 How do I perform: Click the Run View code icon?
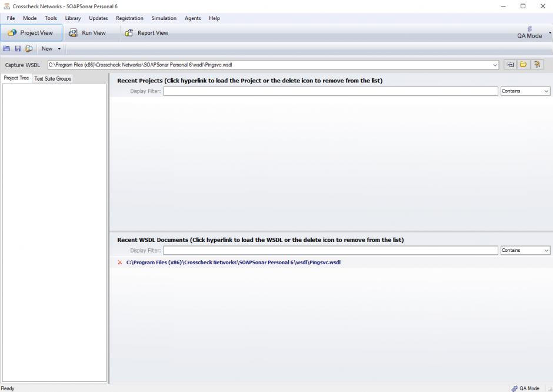pos(73,33)
